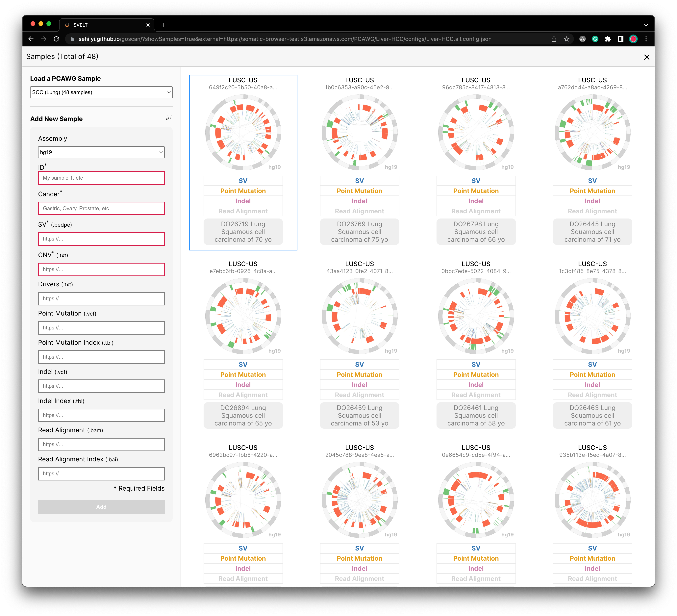The image size is (677, 616).
Task: Bookmark the page with the star icon
Action: point(566,39)
